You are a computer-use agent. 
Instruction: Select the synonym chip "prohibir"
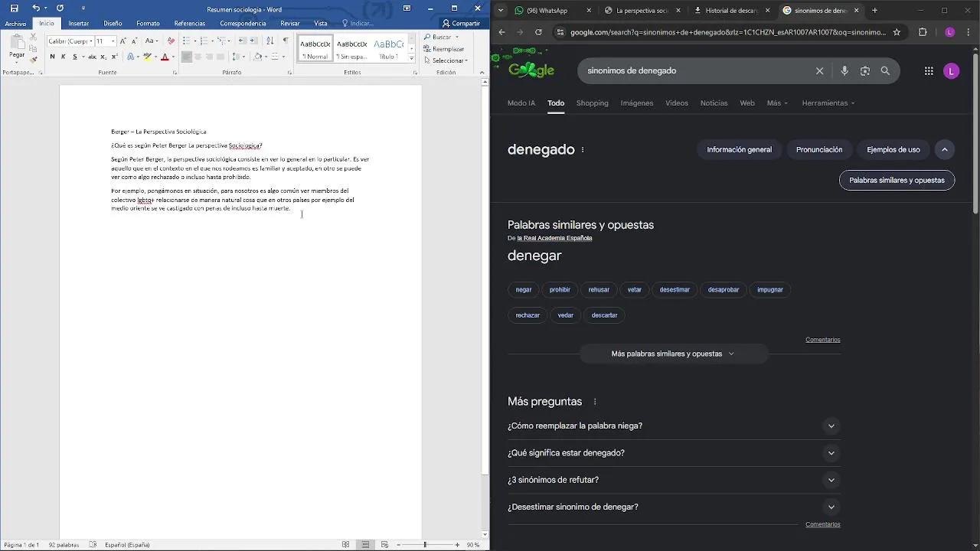[x=560, y=290]
